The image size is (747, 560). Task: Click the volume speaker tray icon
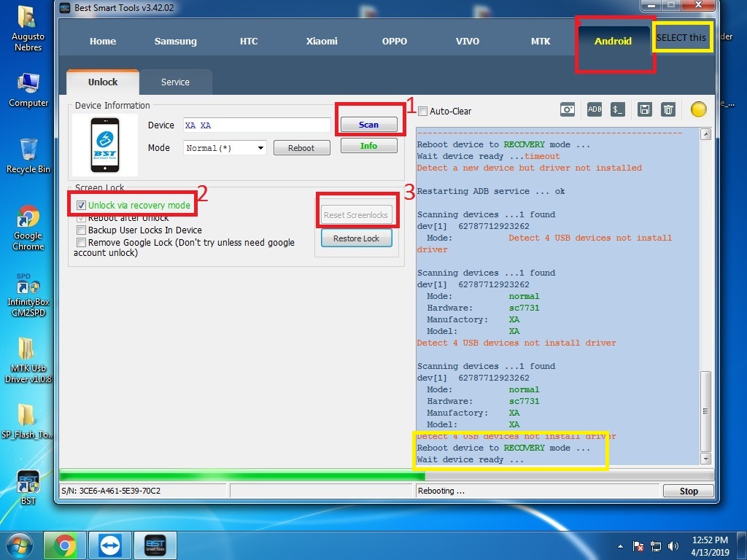673,546
